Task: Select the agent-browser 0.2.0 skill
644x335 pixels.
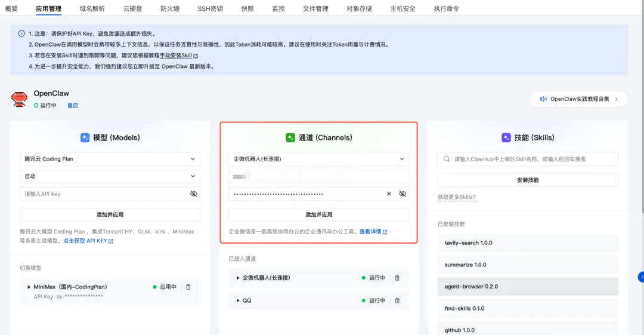Action: (528, 287)
